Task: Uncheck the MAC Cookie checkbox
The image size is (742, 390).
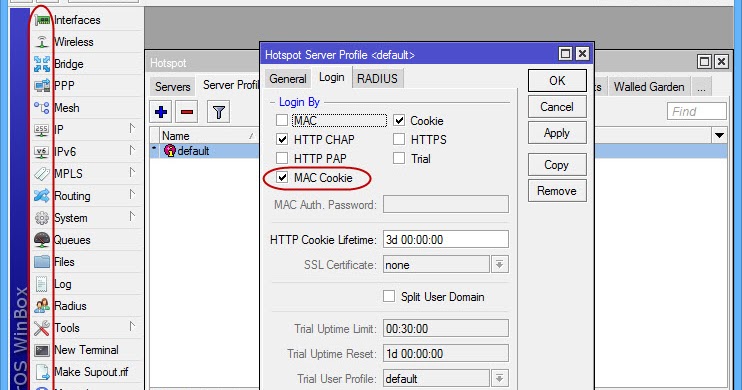Action: (x=282, y=177)
